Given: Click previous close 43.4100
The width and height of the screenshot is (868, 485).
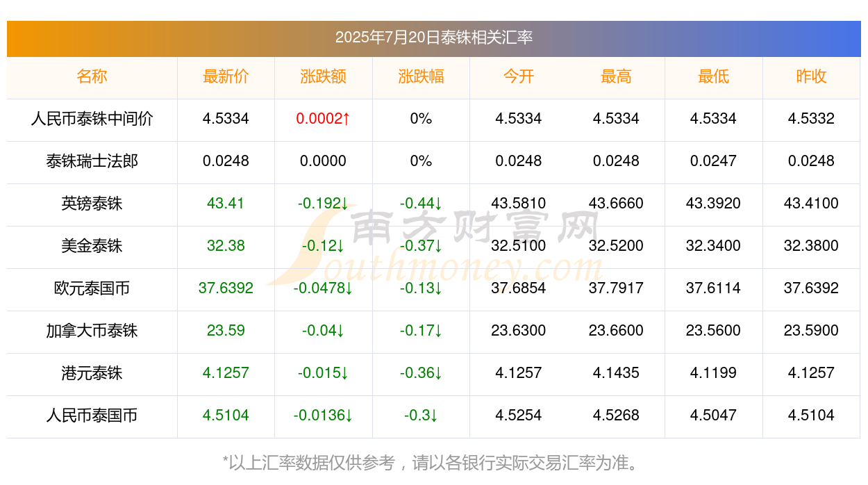Looking at the screenshot, I should (811, 204).
